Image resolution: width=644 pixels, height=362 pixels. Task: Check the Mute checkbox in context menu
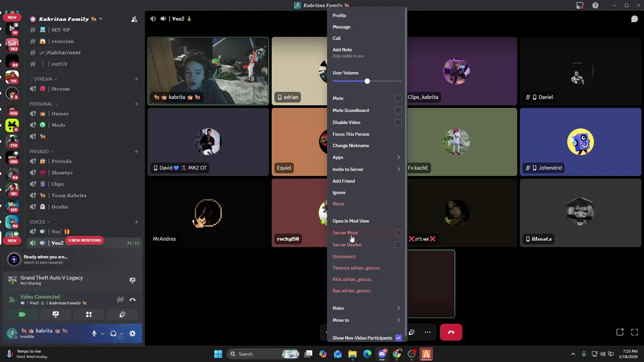[x=398, y=98]
